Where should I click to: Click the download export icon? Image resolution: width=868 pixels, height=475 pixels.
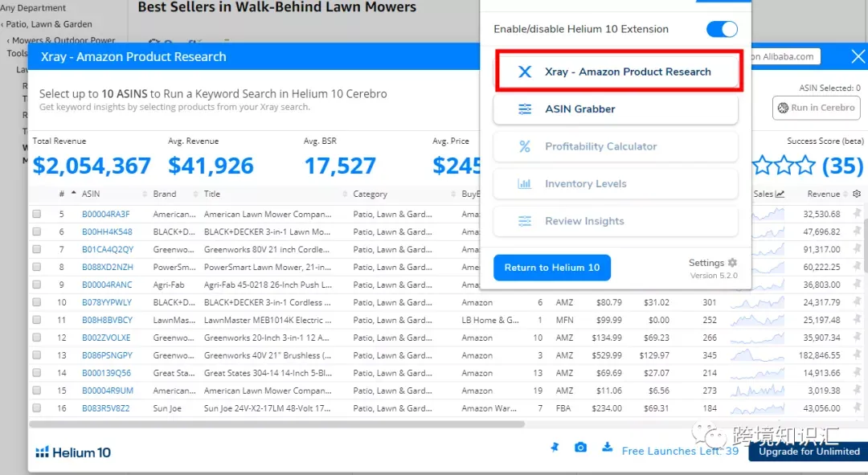(x=608, y=447)
